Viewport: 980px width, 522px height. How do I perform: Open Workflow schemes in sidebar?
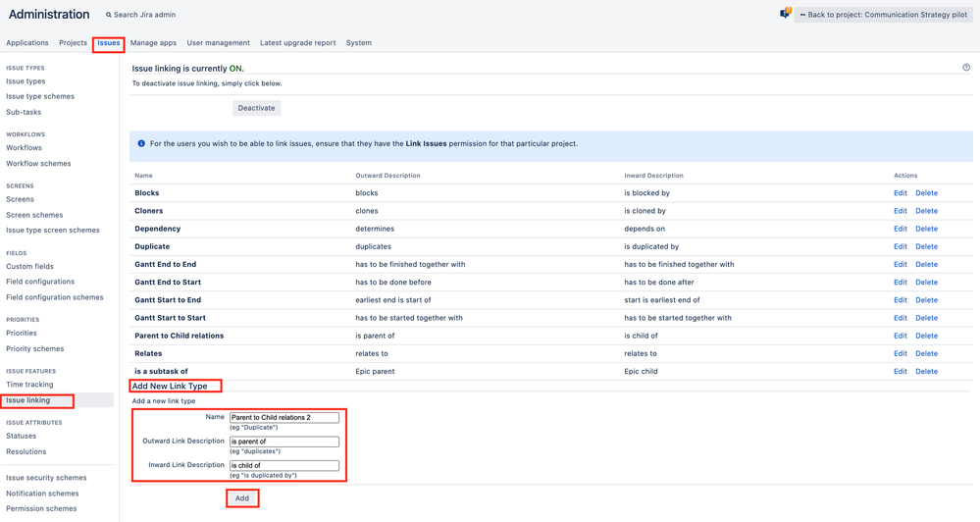39,164
